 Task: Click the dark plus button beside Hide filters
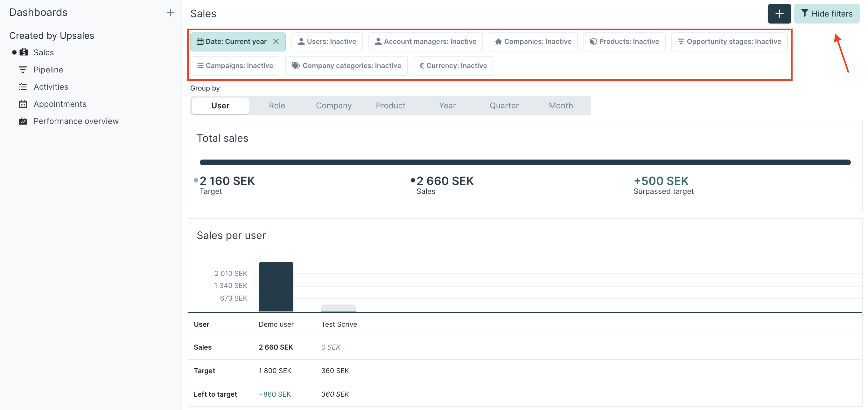(779, 14)
